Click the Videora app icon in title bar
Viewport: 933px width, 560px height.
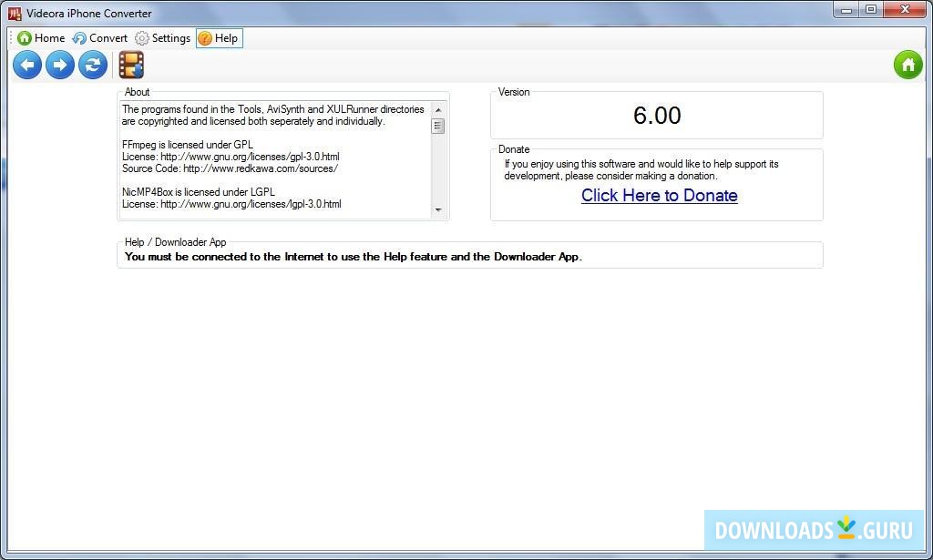(x=15, y=13)
